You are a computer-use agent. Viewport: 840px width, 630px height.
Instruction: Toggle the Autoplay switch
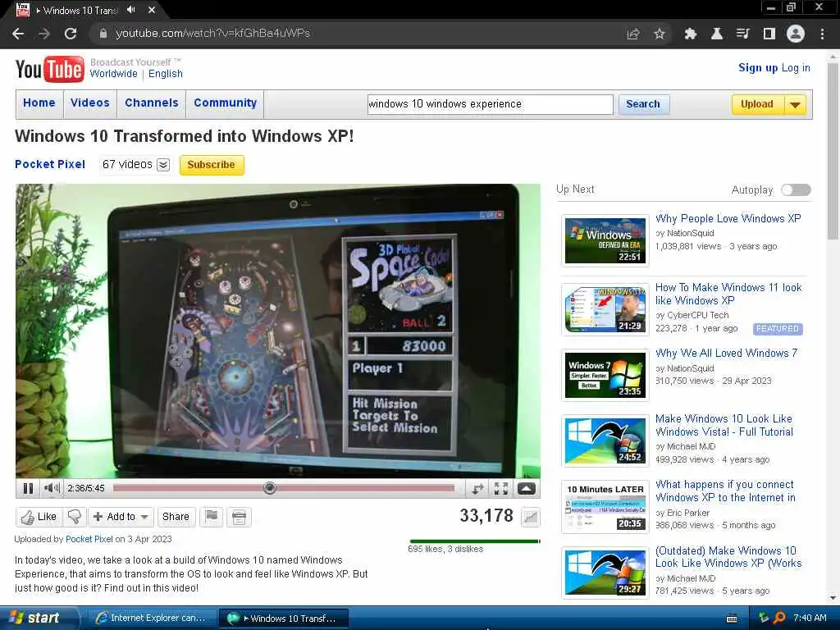(x=796, y=189)
